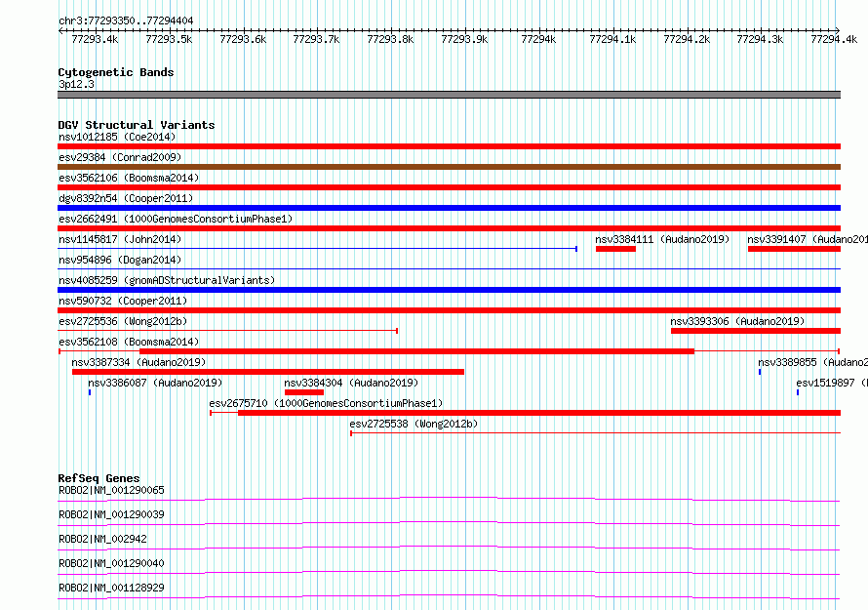Select the esv29384 (Conrad2009) brown bar
The image size is (868, 610).
coord(449,167)
